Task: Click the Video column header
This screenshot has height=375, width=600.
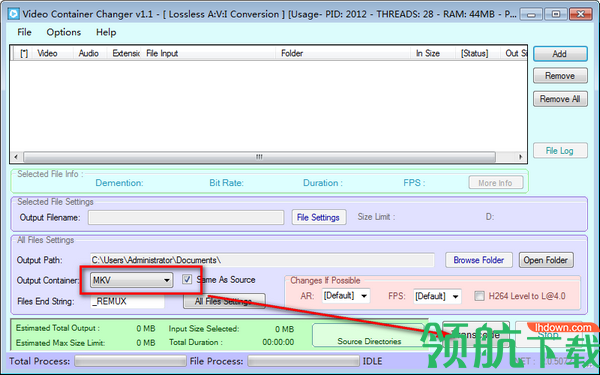Action: pyautogui.click(x=52, y=53)
